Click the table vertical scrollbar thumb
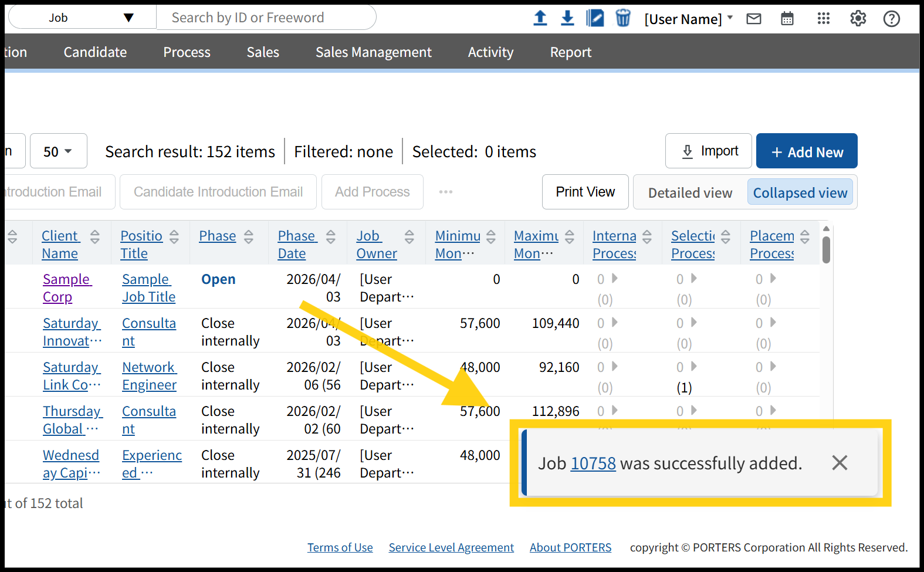924x572 pixels. [x=826, y=249]
